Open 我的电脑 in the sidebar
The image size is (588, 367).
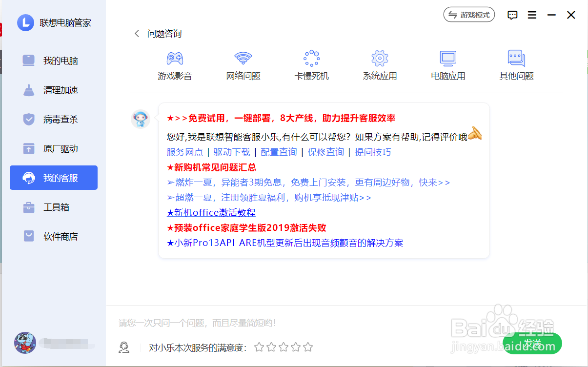(54, 61)
